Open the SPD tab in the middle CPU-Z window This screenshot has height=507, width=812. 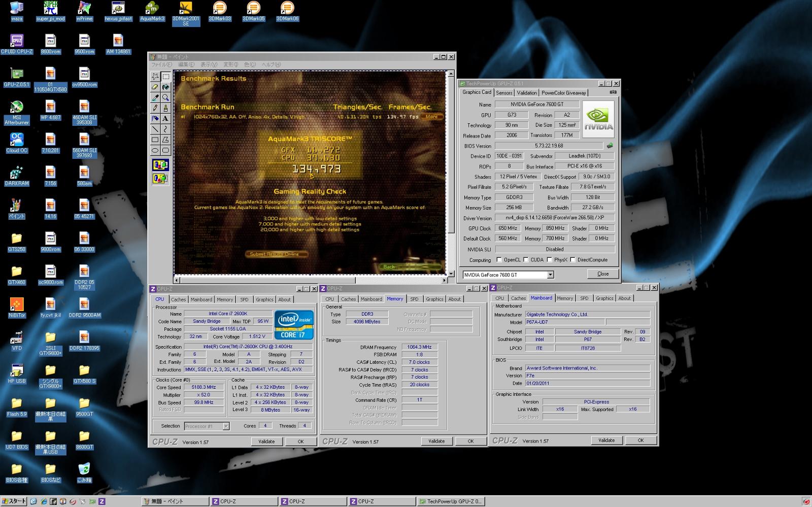click(414, 299)
